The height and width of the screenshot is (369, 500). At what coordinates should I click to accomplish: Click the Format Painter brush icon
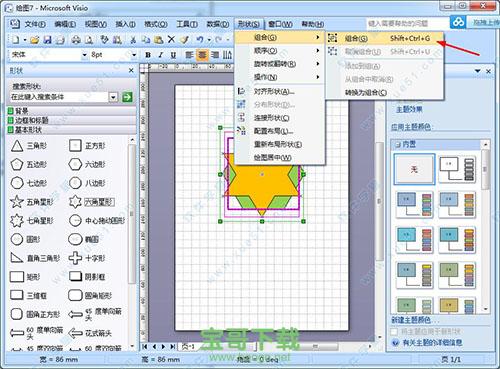coord(184,40)
